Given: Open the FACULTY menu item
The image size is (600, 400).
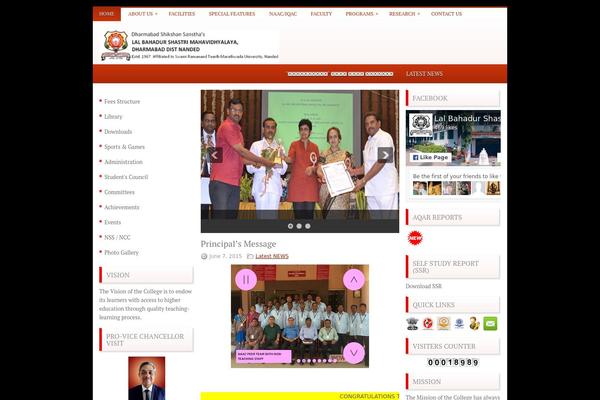Looking at the screenshot, I should tap(321, 14).
